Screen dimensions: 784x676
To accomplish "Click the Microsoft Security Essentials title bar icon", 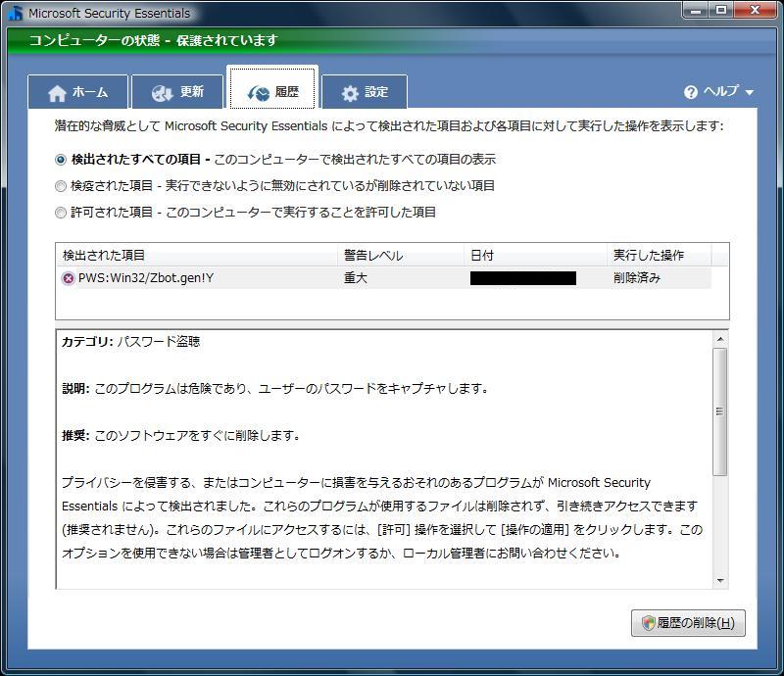I will tap(15, 13).
